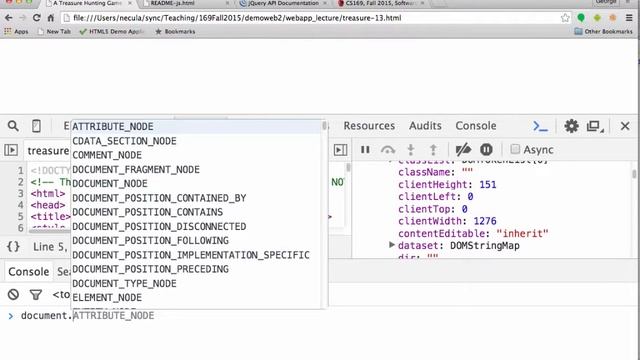Step into next function call
The width and height of the screenshot is (640, 360).
[411, 150]
